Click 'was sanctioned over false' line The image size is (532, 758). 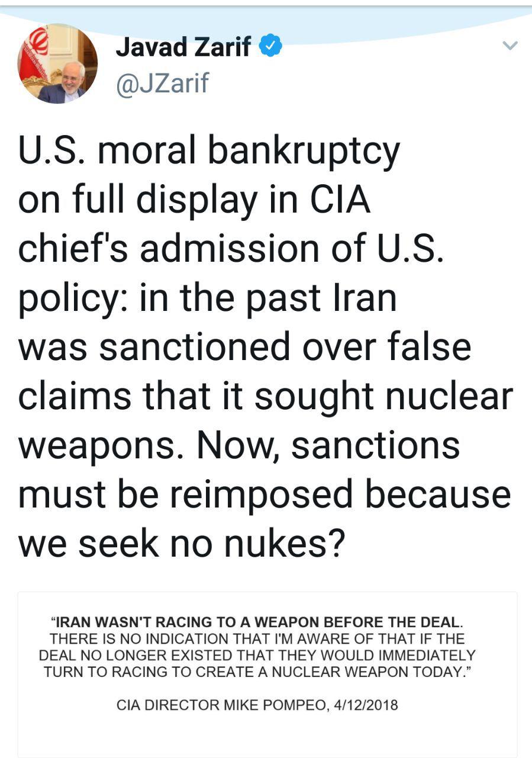pos(245,346)
